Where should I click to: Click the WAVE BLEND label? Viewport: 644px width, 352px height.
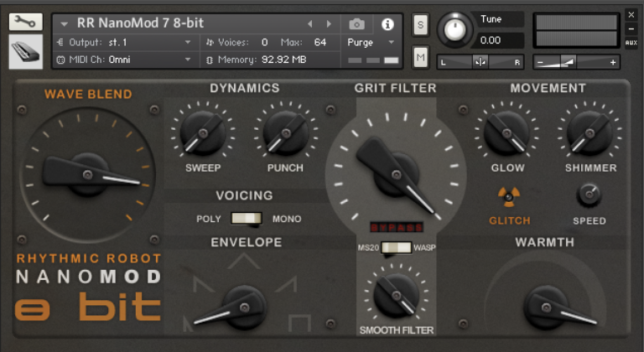tap(88, 94)
